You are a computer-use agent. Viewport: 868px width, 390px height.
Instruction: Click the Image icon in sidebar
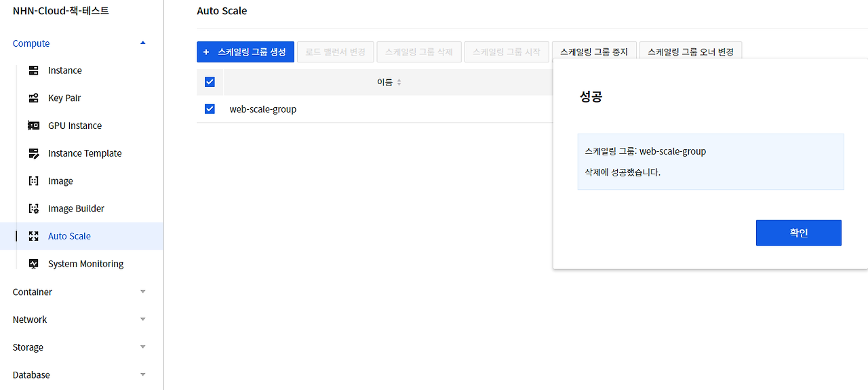point(33,181)
